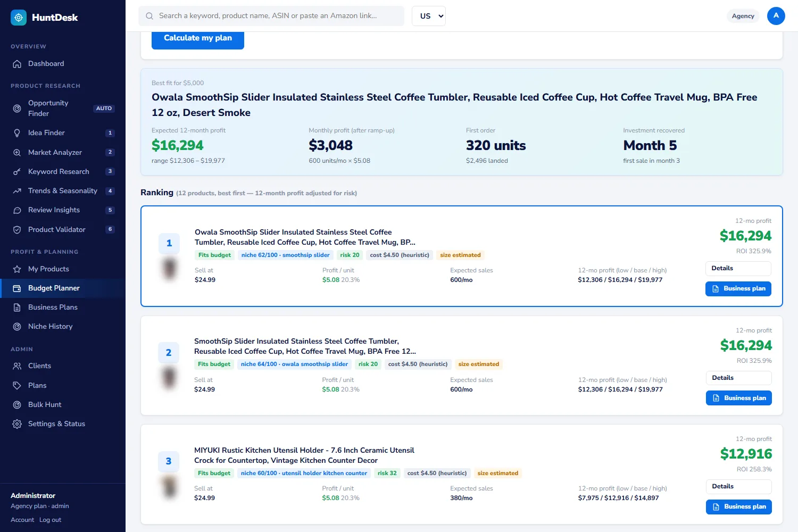Viewport: 798px width, 532px height.
Task: Click the Bulk Hunt target icon
Action: tap(17, 405)
